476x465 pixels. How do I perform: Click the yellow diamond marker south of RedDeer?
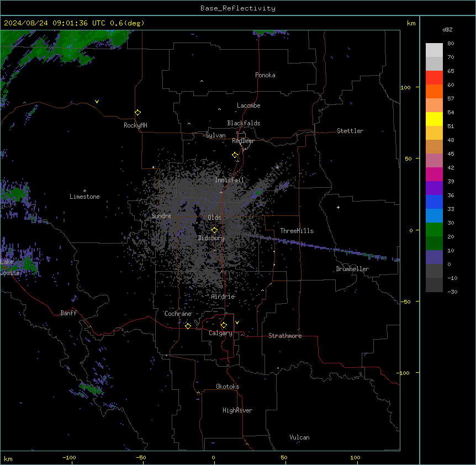click(x=235, y=155)
